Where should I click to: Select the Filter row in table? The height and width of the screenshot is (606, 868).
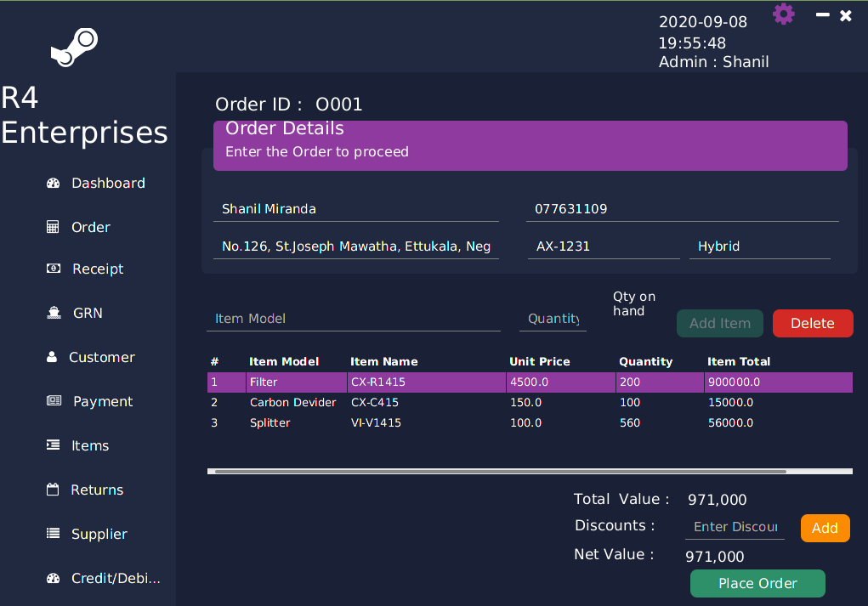[530, 382]
